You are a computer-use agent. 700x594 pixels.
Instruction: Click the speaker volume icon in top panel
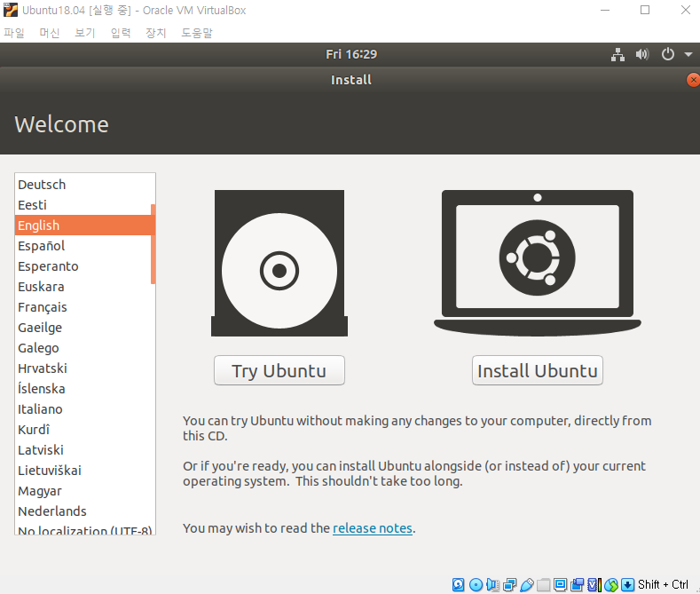coord(642,54)
